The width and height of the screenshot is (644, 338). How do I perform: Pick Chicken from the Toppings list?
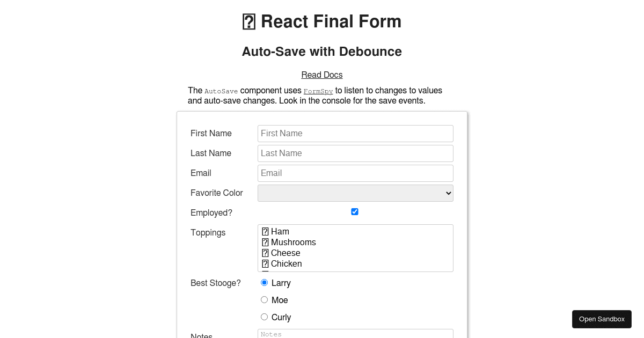(287, 263)
